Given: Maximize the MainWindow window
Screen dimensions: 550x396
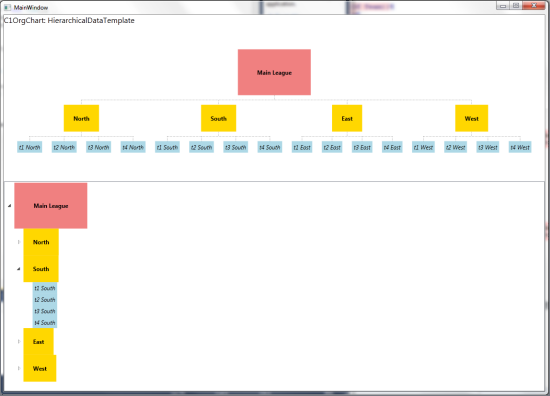Looking at the screenshot, I should click(x=516, y=6).
